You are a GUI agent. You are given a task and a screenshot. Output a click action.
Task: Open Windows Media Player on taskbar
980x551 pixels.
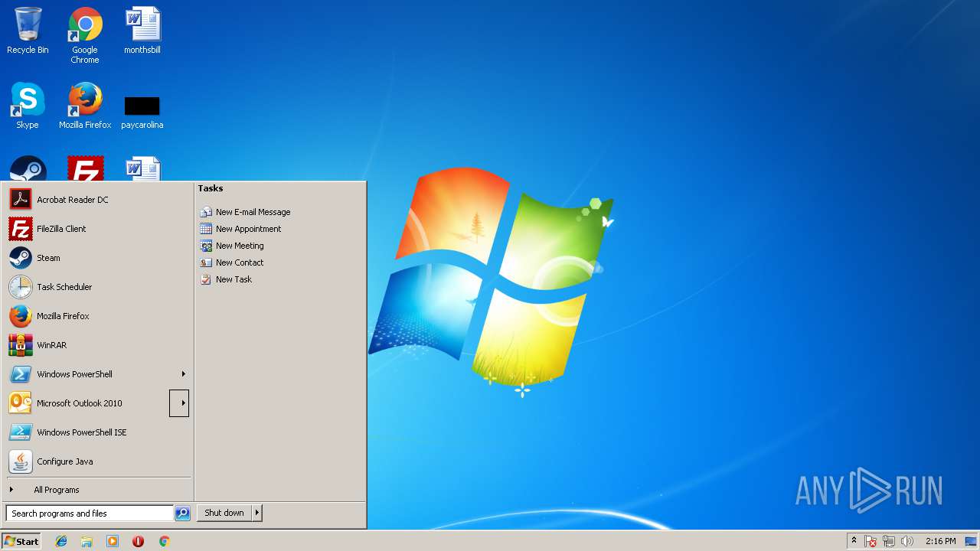tap(113, 541)
